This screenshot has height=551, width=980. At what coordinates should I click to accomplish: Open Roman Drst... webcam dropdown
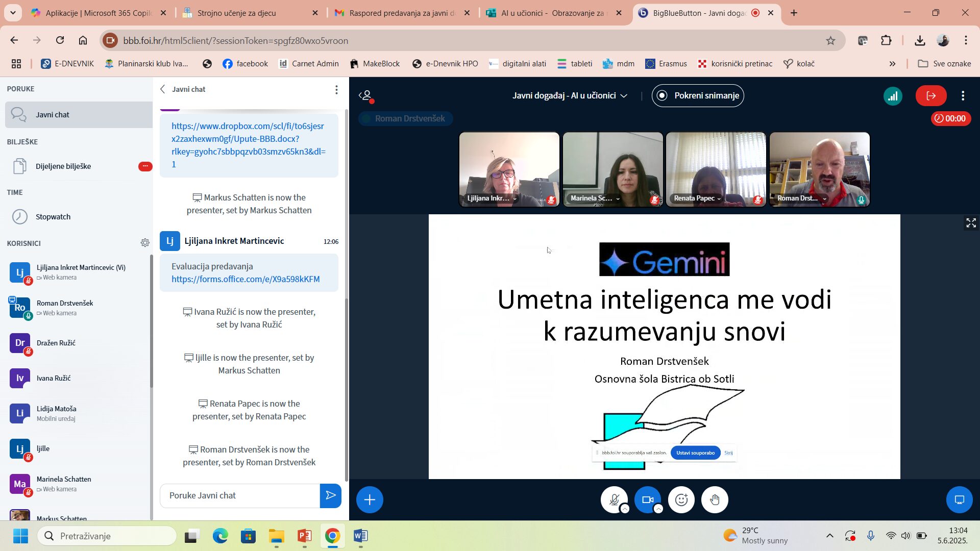801,198
